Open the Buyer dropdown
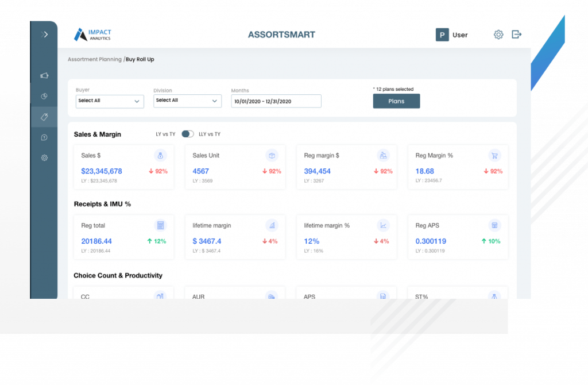Image resolution: width=588 pixels, height=385 pixels. pyautogui.click(x=109, y=101)
